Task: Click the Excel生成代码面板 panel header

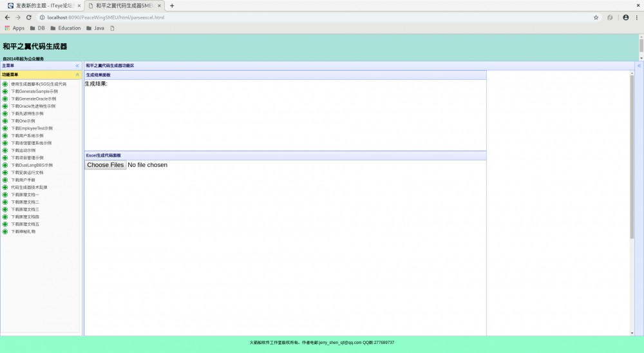Action: pyautogui.click(x=285, y=155)
